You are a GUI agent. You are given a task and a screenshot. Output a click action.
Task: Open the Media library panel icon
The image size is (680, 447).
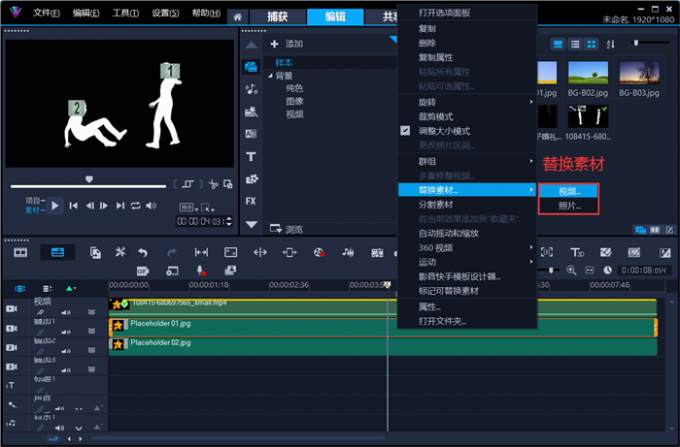(250, 66)
